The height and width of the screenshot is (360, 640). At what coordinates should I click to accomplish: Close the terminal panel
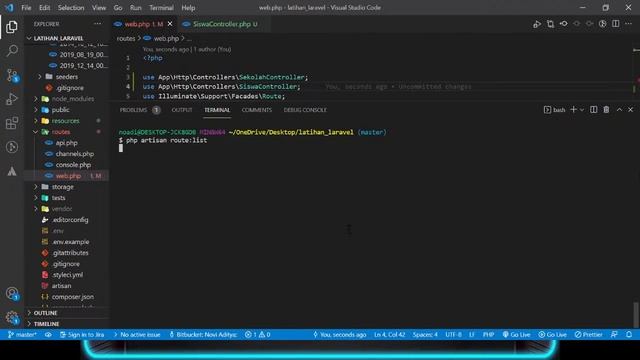(x=631, y=110)
